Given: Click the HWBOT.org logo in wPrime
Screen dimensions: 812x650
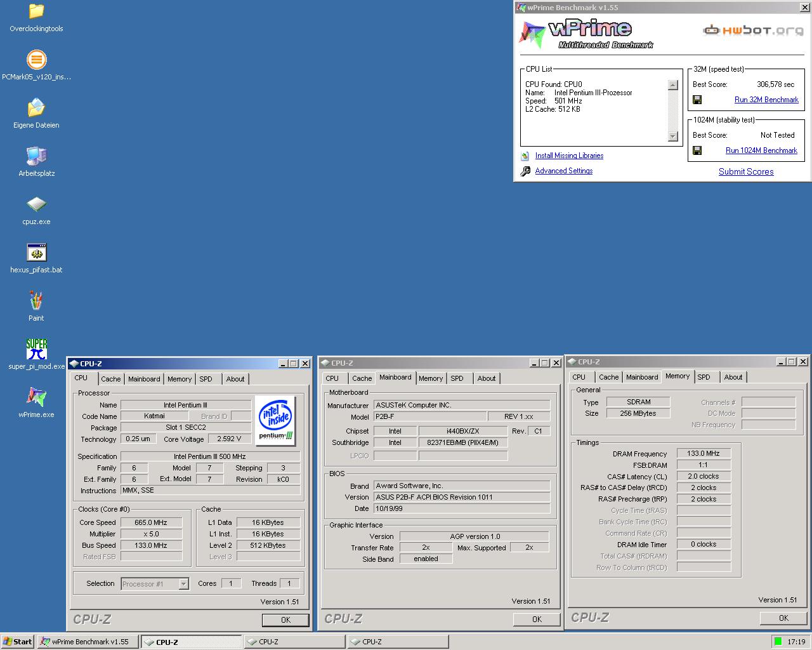Looking at the screenshot, I should coord(753,30).
